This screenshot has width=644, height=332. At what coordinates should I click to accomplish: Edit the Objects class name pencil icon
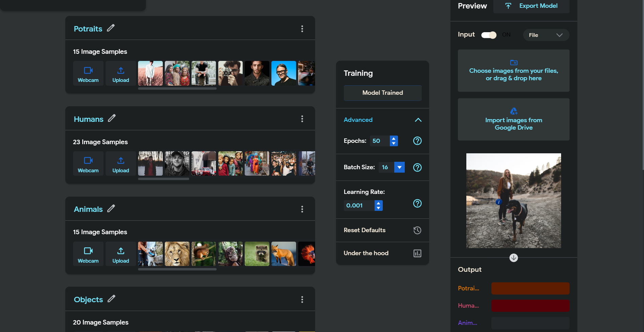pyautogui.click(x=111, y=299)
